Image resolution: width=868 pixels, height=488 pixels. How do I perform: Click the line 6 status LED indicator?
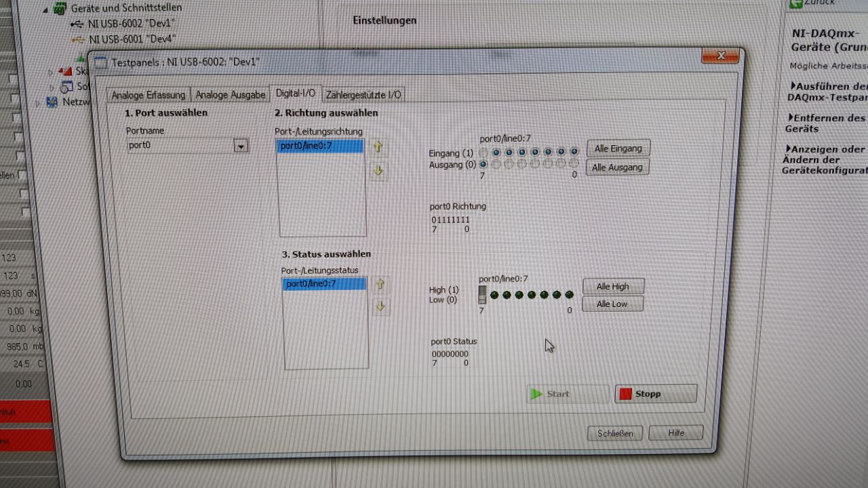(x=494, y=295)
